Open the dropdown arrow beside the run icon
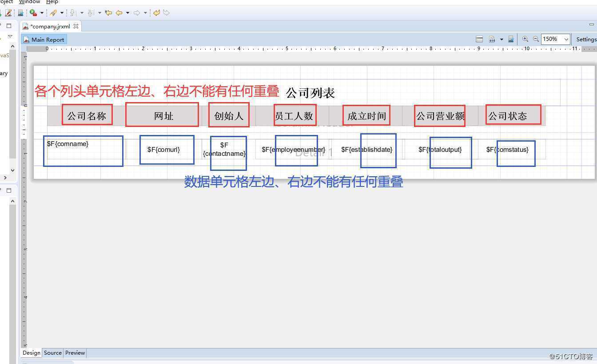The width and height of the screenshot is (597, 364). point(42,12)
